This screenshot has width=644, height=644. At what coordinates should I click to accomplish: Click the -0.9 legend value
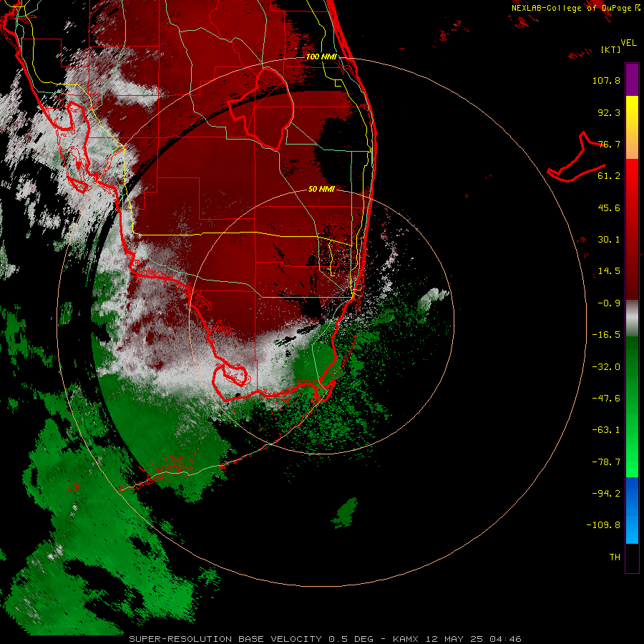tap(609, 303)
